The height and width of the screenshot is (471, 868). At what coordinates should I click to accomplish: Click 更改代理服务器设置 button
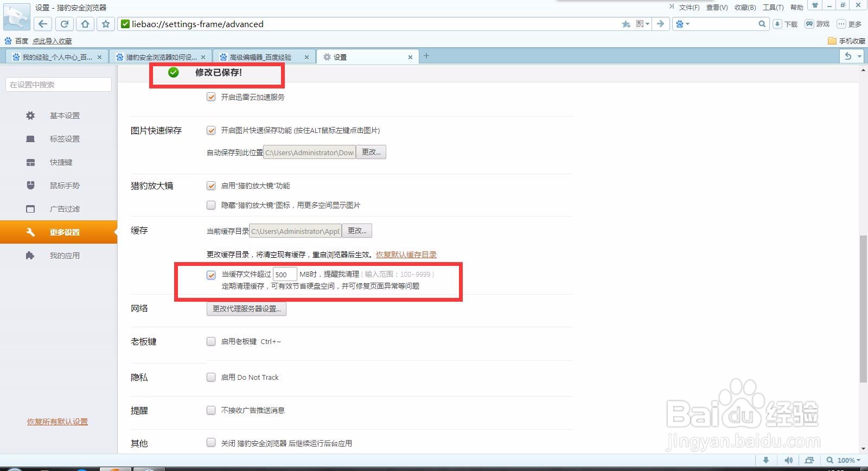(x=246, y=309)
